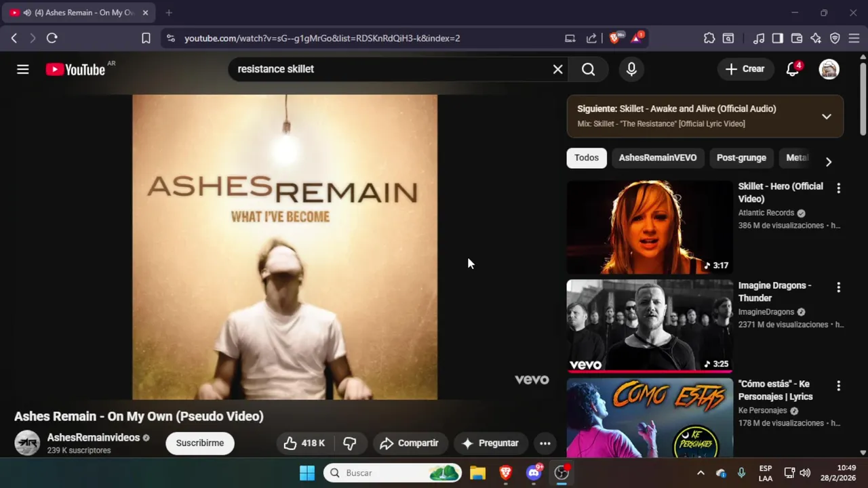Click the Ashes Remain video player
The width and height of the screenshot is (868, 488).
pyautogui.click(x=285, y=247)
